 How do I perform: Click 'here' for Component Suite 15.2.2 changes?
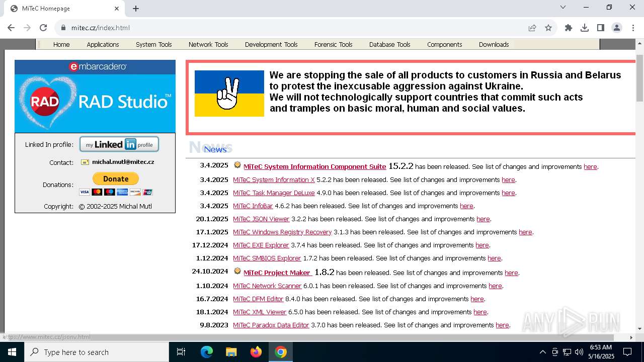pos(590,166)
